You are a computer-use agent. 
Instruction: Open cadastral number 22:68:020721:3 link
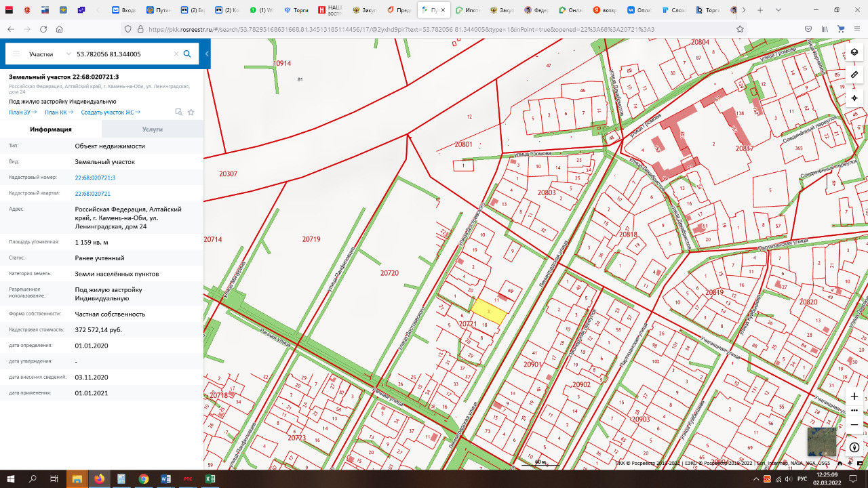[x=95, y=178]
